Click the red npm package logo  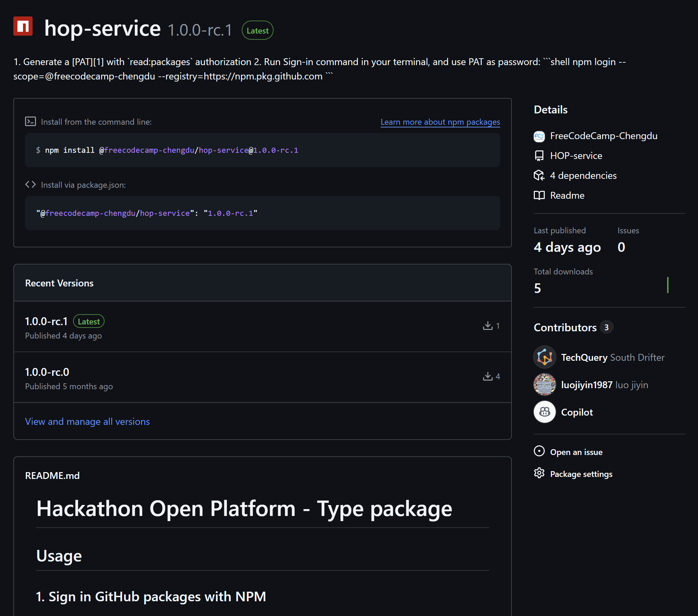[x=23, y=26]
